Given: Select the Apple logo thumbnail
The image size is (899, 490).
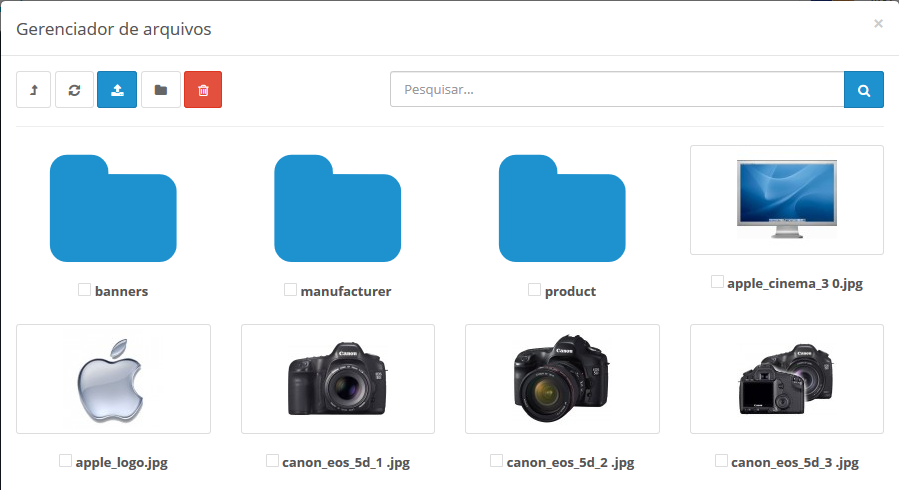Looking at the screenshot, I should 113,379.
